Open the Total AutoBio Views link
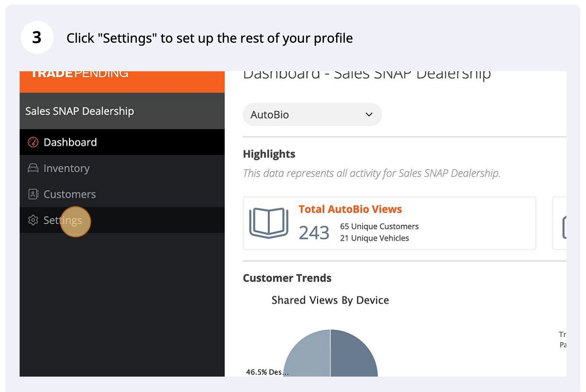This screenshot has height=392, width=586. [350, 209]
